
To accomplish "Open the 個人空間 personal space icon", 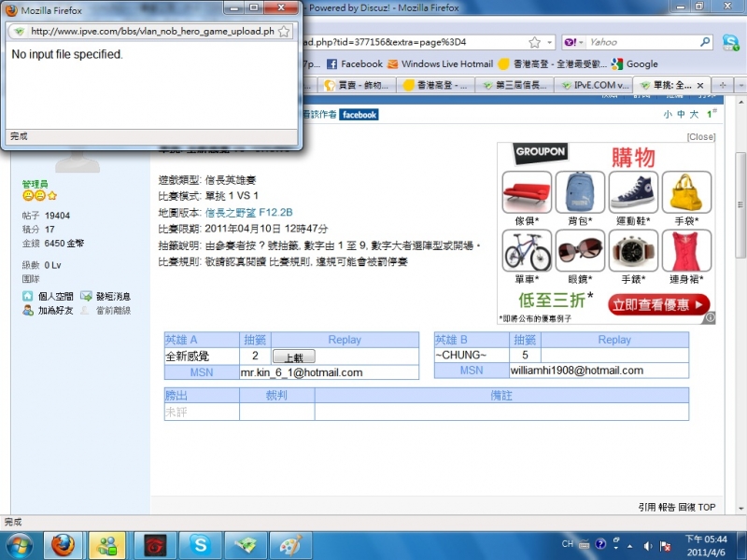I will point(29,295).
